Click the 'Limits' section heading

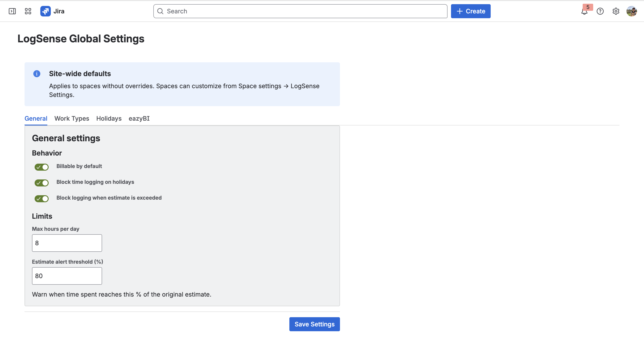[x=42, y=216]
